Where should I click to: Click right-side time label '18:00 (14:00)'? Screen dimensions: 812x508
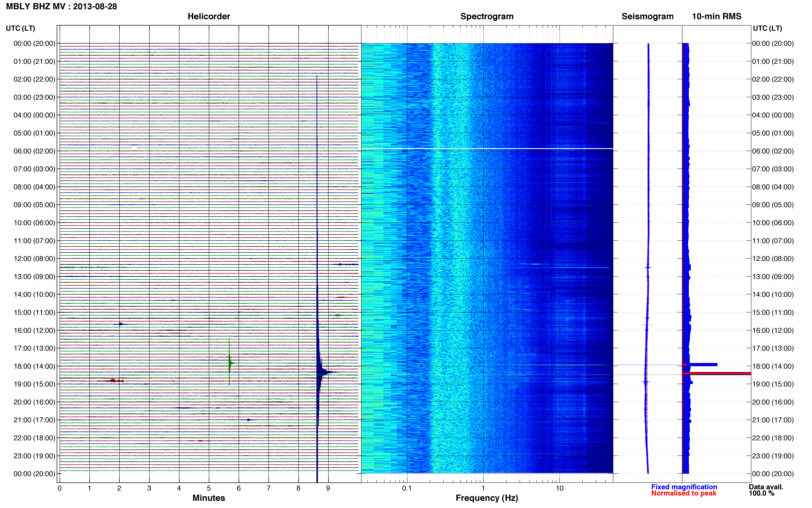click(773, 366)
